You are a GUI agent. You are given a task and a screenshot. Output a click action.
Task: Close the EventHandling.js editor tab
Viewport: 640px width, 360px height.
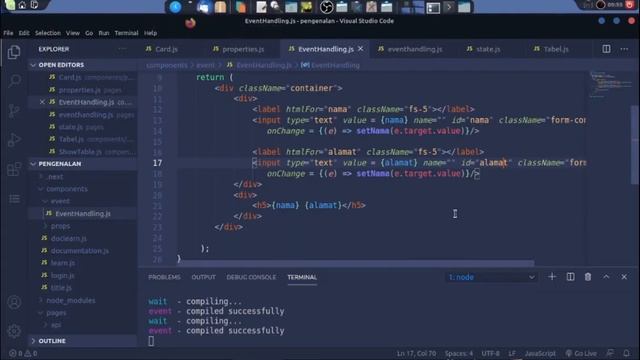coord(360,49)
